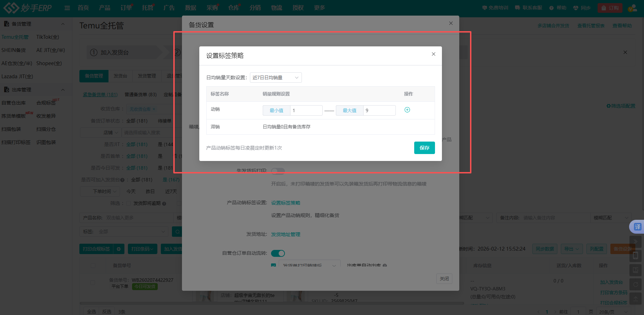Viewport: 644px width, 315px height.
Task: Click the 最小值 input field containing 1
Action: pos(306,110)
